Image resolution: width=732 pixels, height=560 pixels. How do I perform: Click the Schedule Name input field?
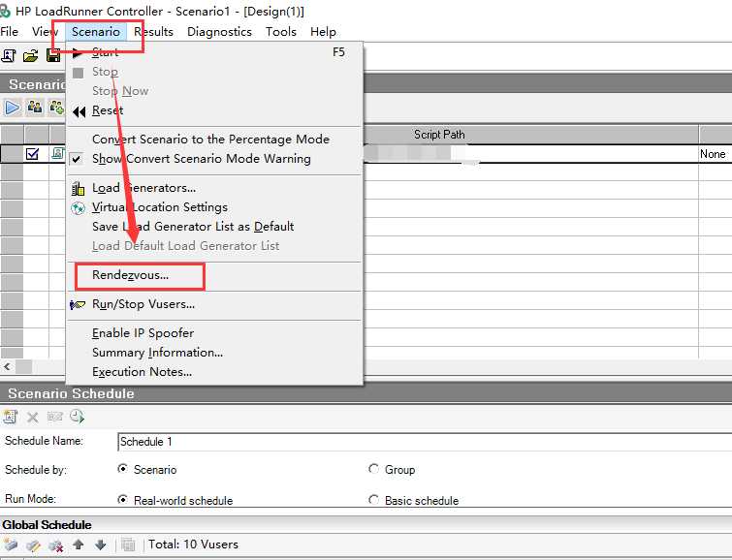point(425,442)
